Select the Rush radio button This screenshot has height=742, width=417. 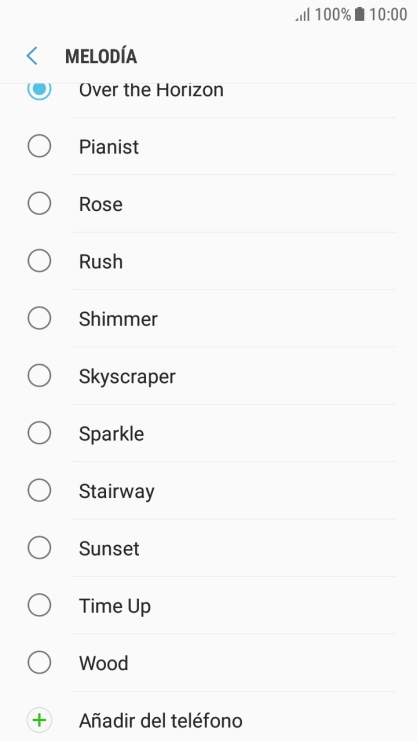coord(39,261)
